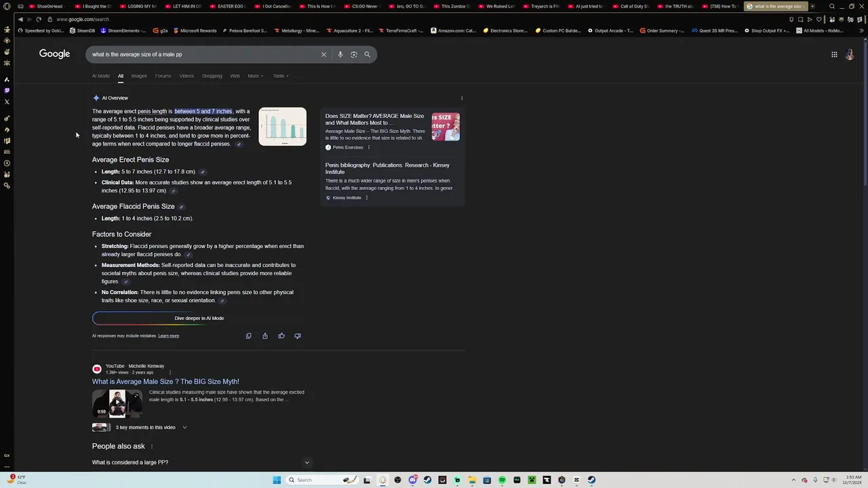Screen dimensions: 868x488
Task: Open File Explorer from taskbar
Action: (x=472, y=480)
